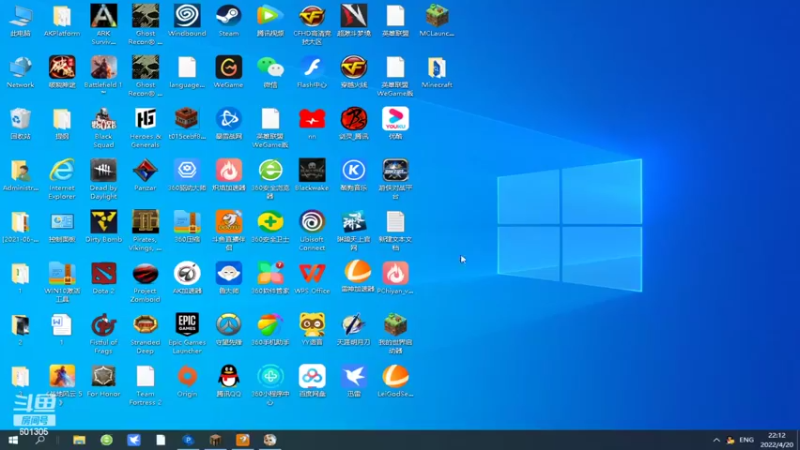Open the MCLauncher icon
800x450 pixels.
pos(437,20)
